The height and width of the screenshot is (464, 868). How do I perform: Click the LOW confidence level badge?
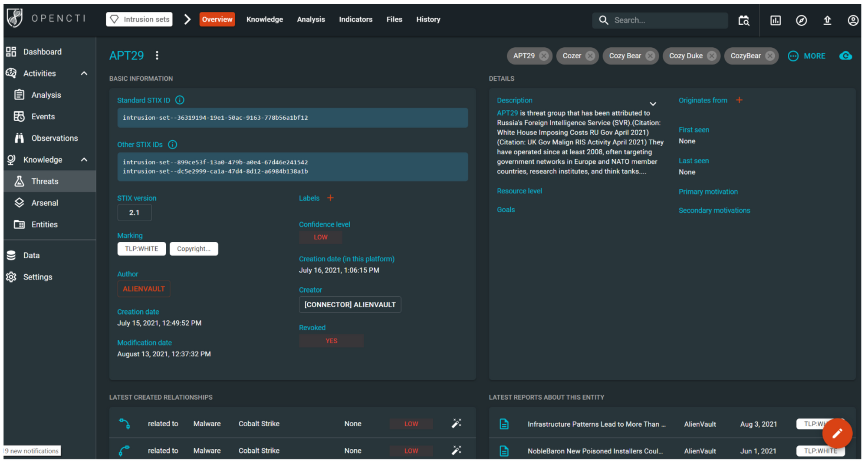click(320, 237)
